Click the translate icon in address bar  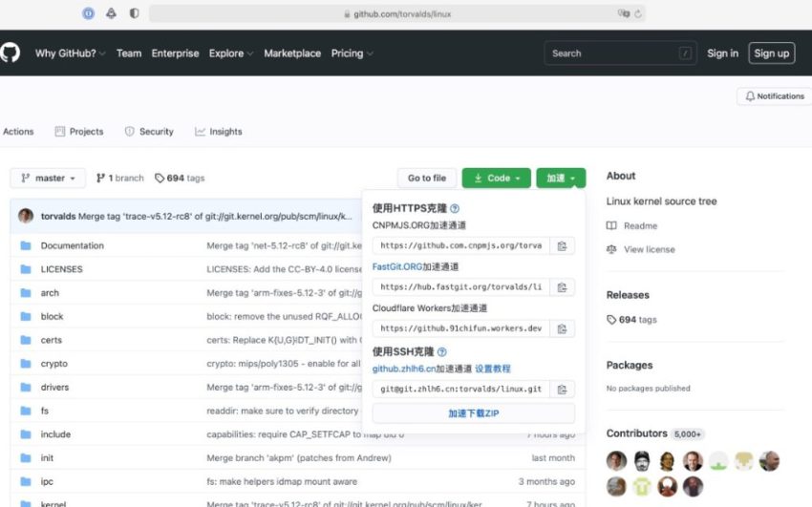coord(624,13)
